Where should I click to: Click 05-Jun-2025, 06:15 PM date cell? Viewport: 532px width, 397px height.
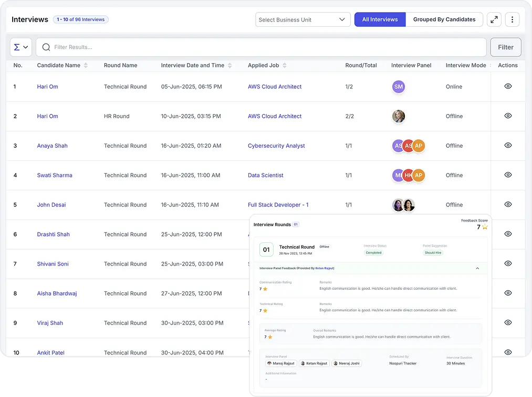pos(191,87)
